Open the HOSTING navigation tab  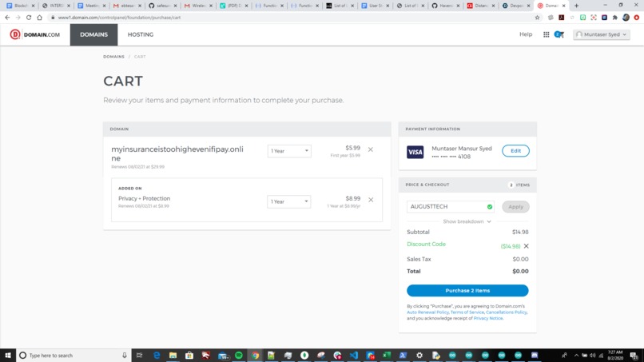point(141,34)
